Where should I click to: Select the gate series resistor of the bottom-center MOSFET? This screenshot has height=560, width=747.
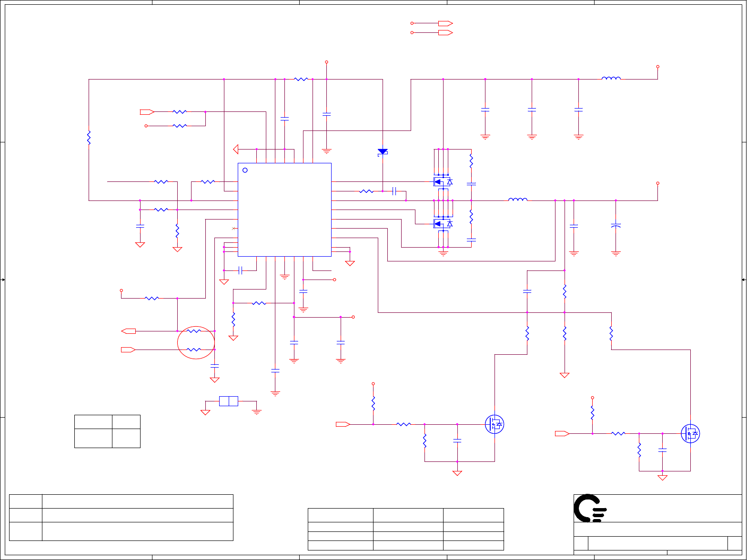404,424
